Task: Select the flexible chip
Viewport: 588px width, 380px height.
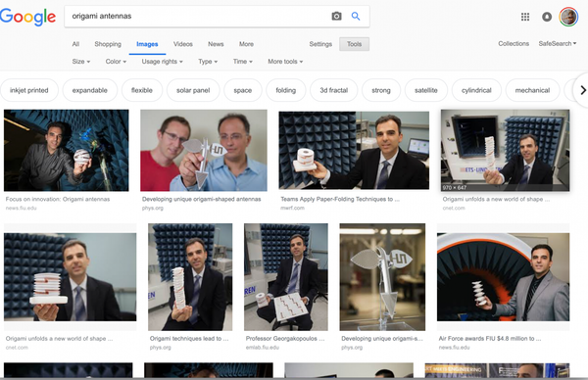Action: click(142, 90)
